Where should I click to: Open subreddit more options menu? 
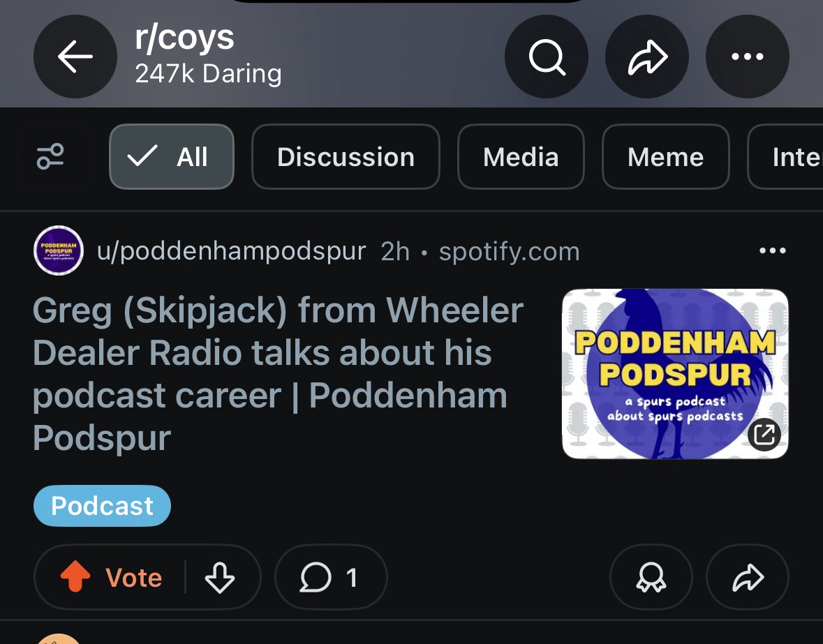pos(748,57)
